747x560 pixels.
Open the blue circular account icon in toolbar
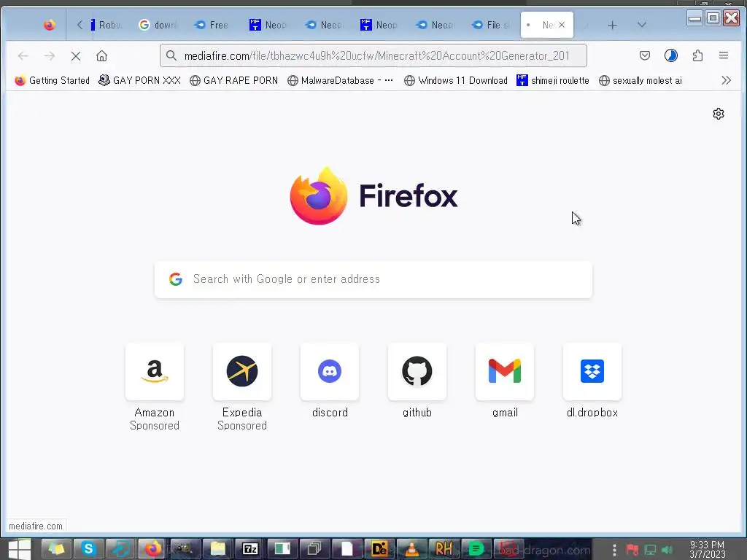click(671, 55)
